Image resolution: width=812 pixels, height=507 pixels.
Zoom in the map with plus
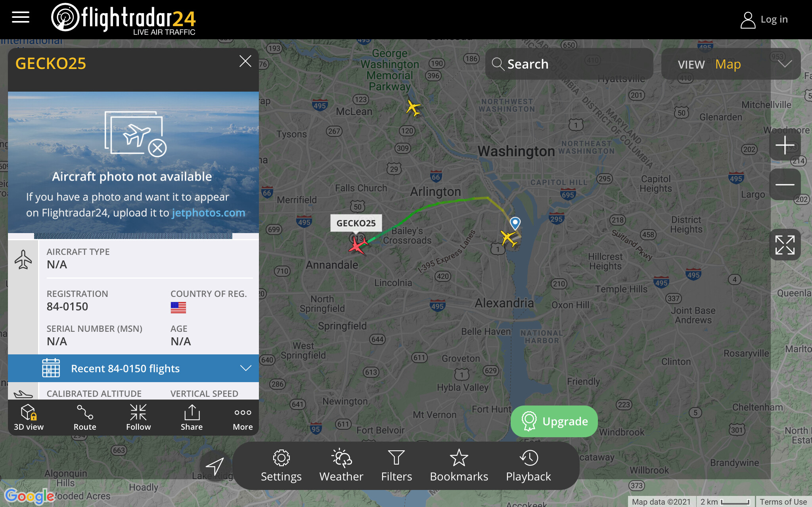pos(785,145)
